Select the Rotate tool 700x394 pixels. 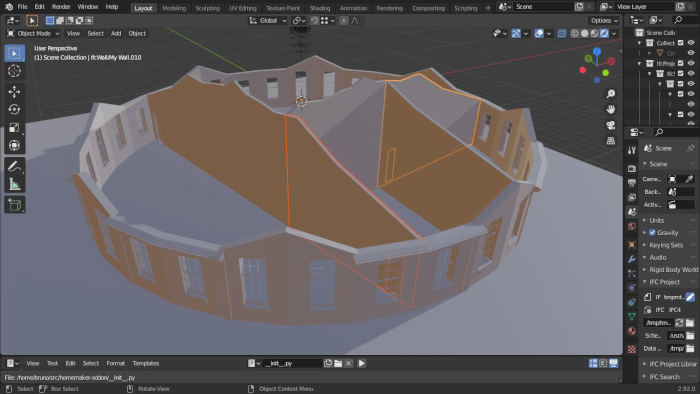[14, 109]
